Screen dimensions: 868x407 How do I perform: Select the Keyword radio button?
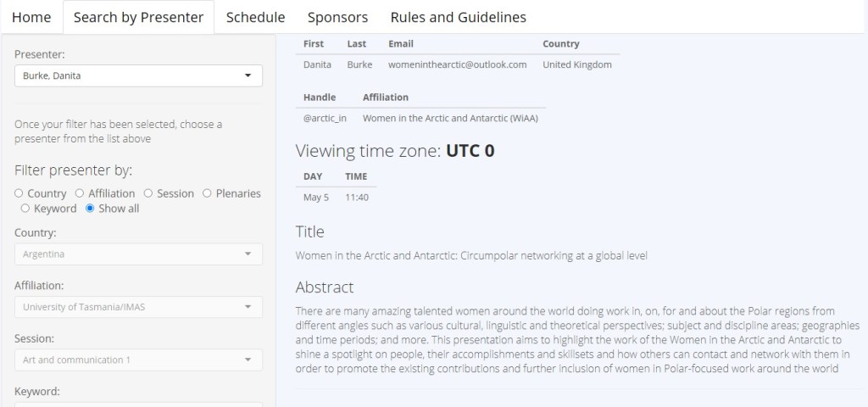pos(25,209)
